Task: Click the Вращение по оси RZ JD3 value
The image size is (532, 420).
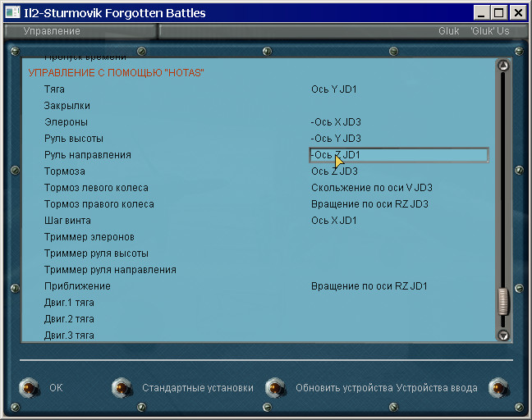Action: (369, 204)
